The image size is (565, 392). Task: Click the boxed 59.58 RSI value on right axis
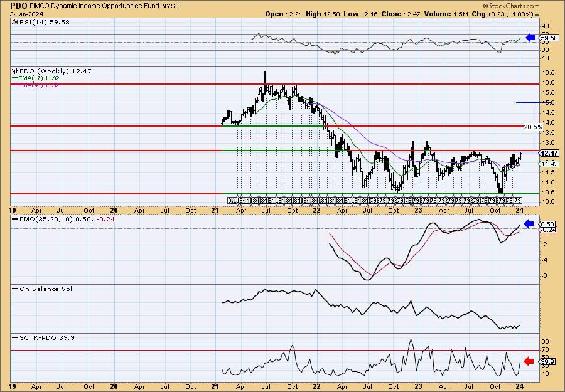tap(549, 38)
